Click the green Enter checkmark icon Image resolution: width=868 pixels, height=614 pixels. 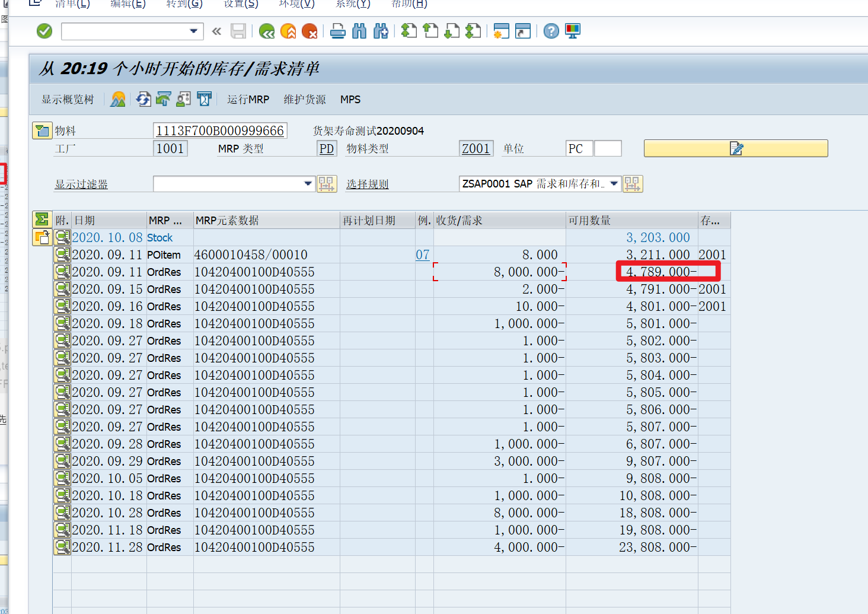click(x=44, y=31)
